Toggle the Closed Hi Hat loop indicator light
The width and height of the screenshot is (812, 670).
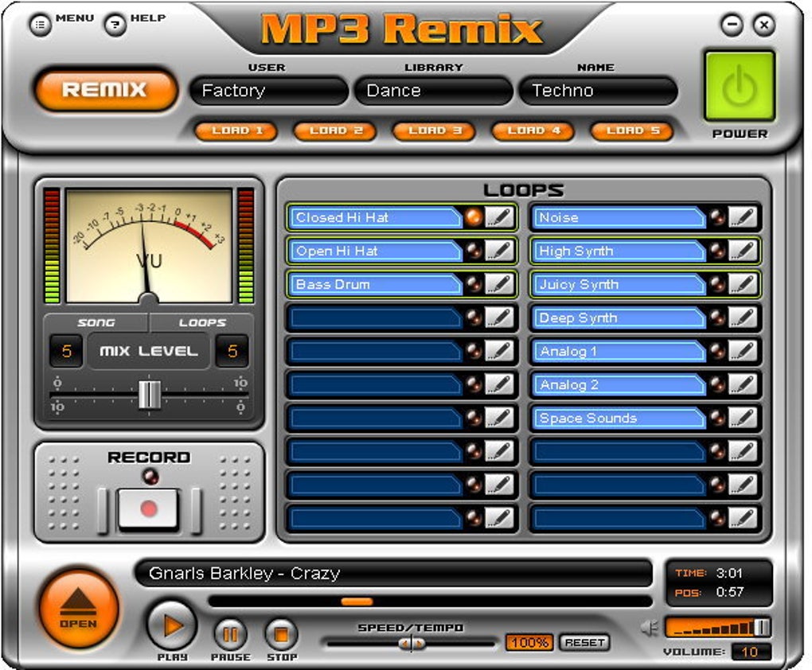(x=474, y=217)
